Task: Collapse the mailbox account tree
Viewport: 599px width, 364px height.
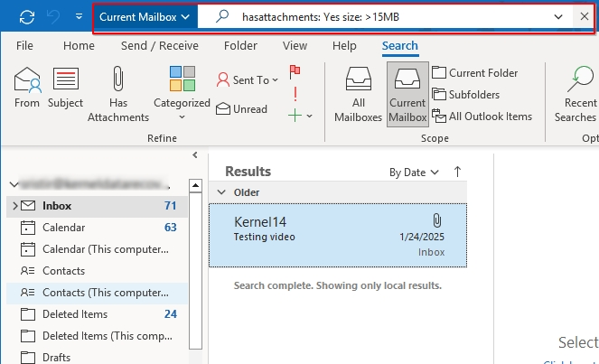Action: (14, 185)
